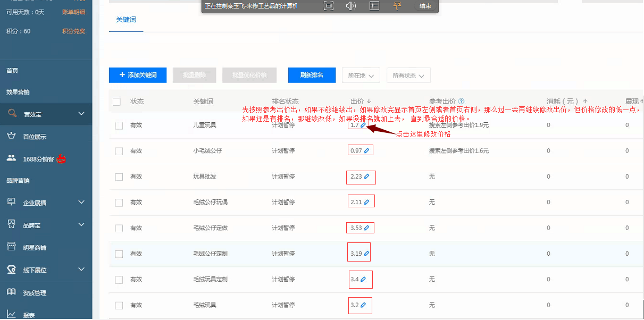Viewport: 644px width, 320px height.
Task: Open 1688分销客 people icon in sidebar
Action: [11, 158]
